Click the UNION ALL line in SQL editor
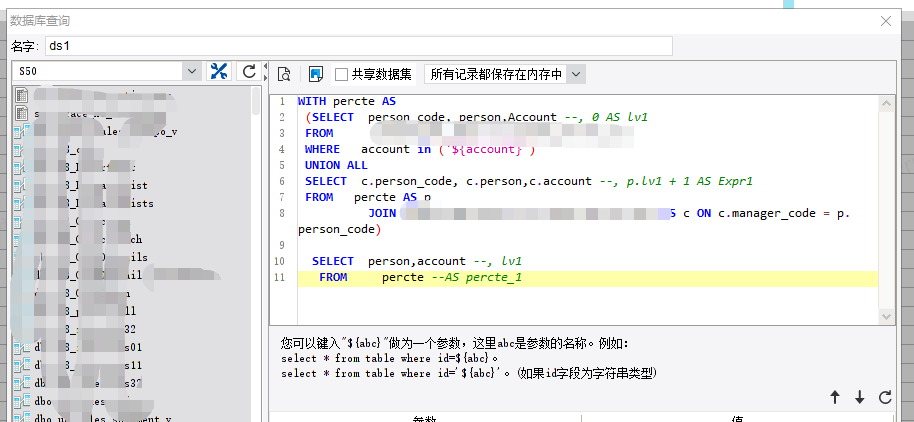The width and height of the screenshot is (914, 422). point(336,165)
